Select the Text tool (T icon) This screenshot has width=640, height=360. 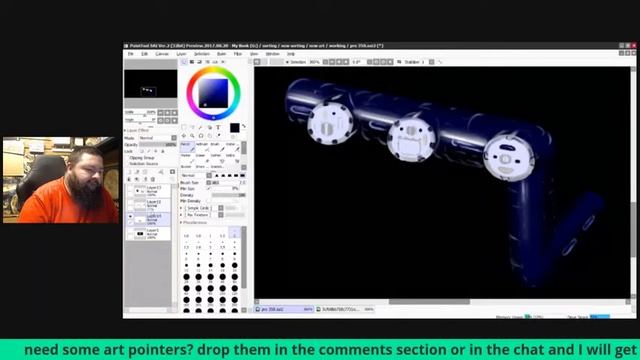click(218, 127)
